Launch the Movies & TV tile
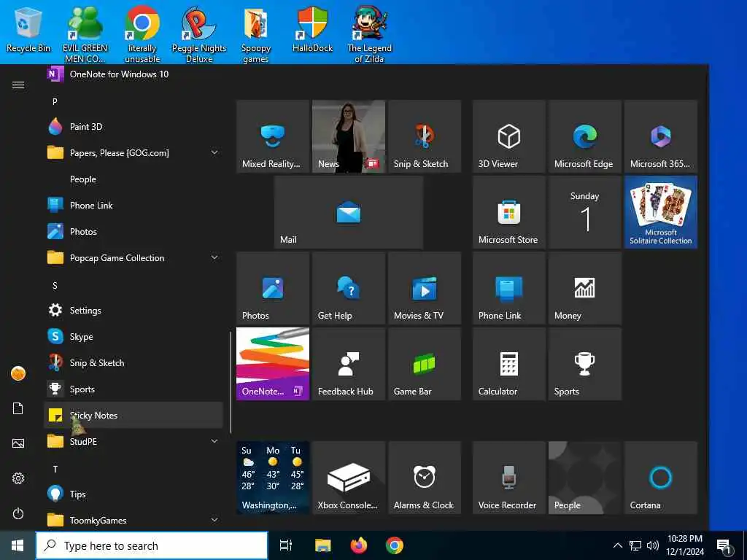 point(425,288)
